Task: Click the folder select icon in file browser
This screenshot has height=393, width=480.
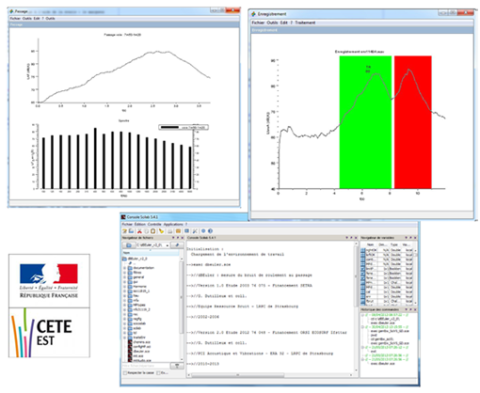Action: (128, 245)
